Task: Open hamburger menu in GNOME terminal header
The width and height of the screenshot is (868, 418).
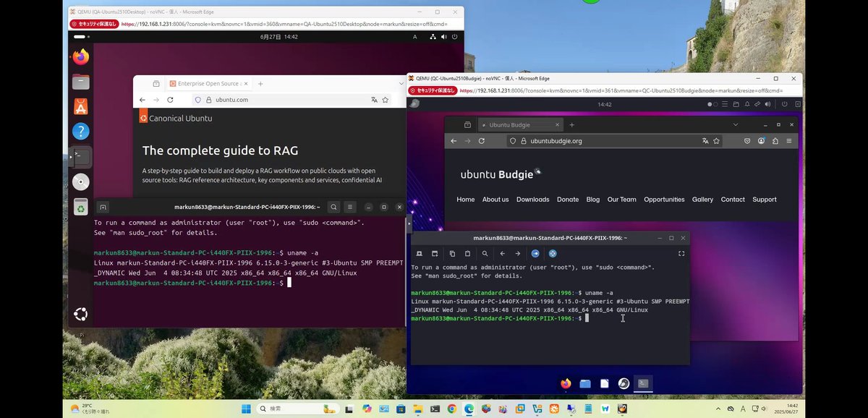Action: pos(349,207)
